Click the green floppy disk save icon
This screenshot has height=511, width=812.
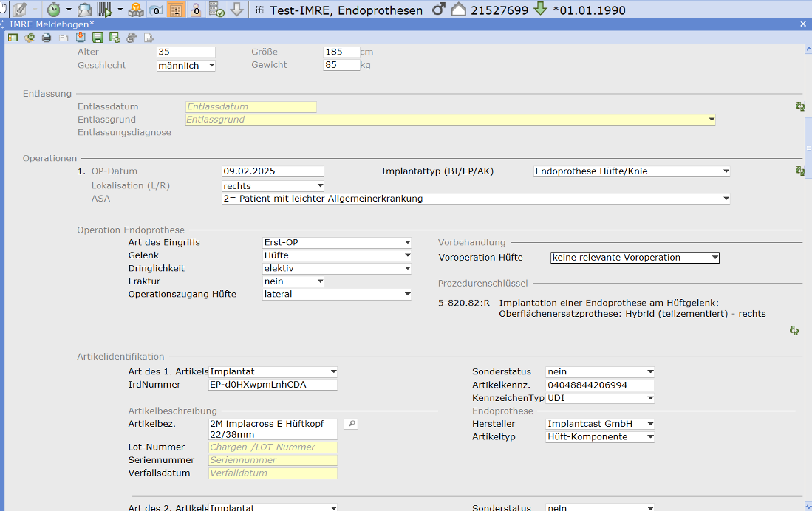[x=98, y=38]
